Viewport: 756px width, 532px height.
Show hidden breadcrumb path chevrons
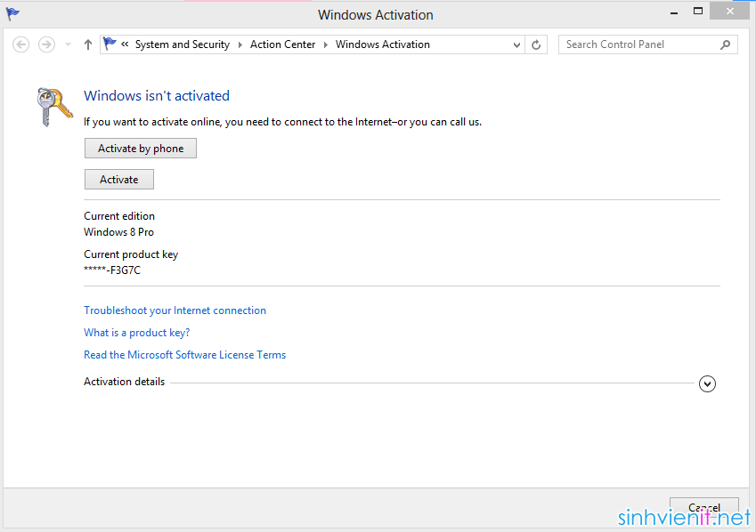(x=125, y=44)
